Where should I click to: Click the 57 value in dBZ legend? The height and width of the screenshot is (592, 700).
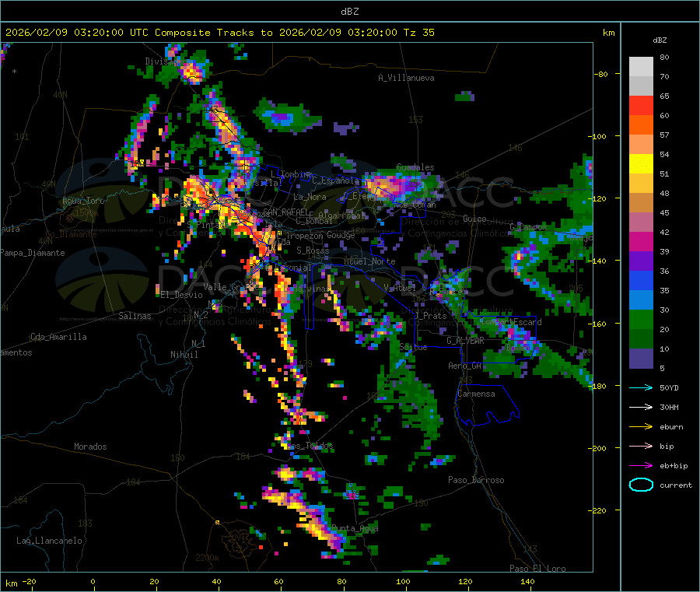(x=664, y=135)
